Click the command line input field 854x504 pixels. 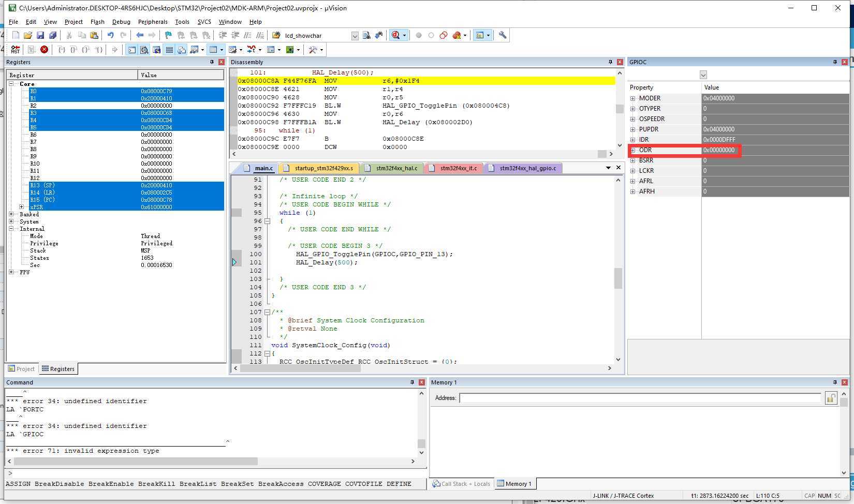[x=217, y=473]
